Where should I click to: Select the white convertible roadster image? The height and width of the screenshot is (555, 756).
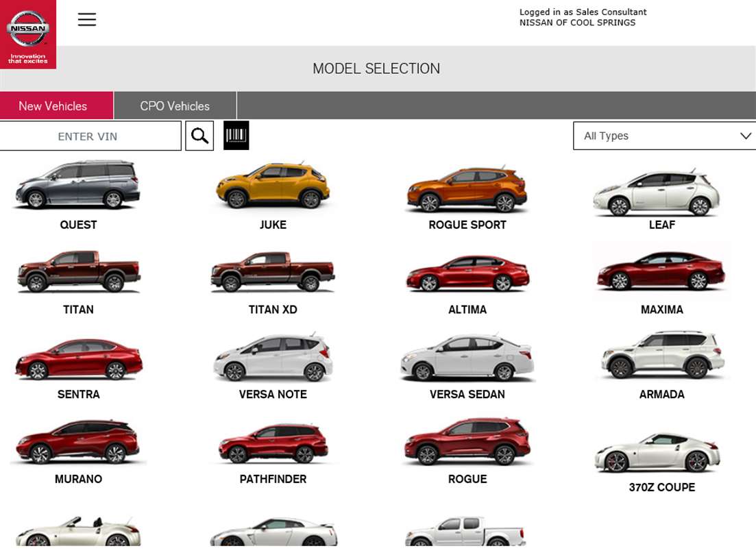77,532
